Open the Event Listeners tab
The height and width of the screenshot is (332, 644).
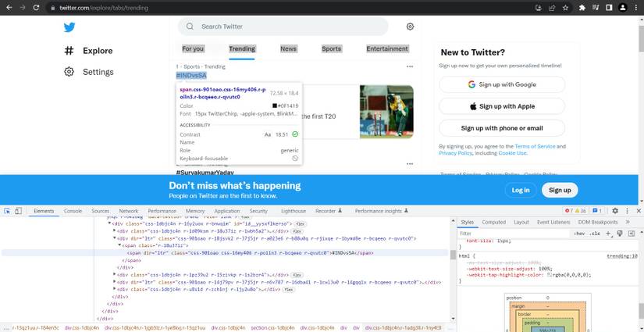(553, 222)
